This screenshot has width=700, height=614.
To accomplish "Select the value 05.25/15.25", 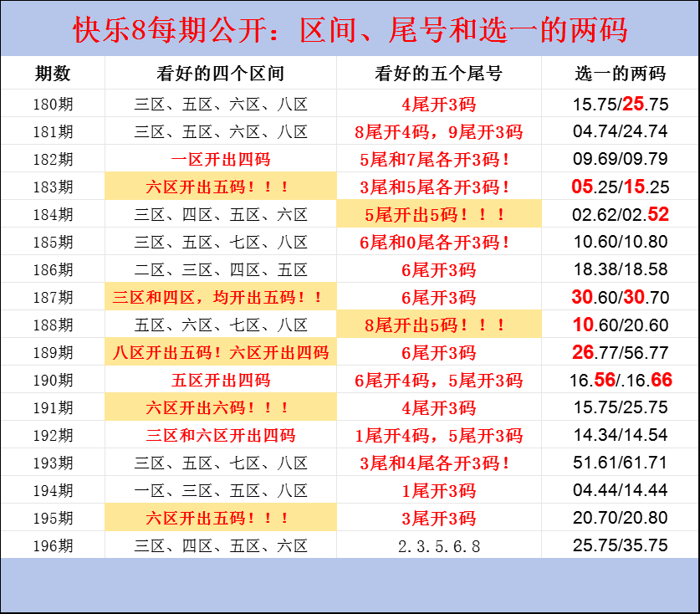I will [620, 187].
